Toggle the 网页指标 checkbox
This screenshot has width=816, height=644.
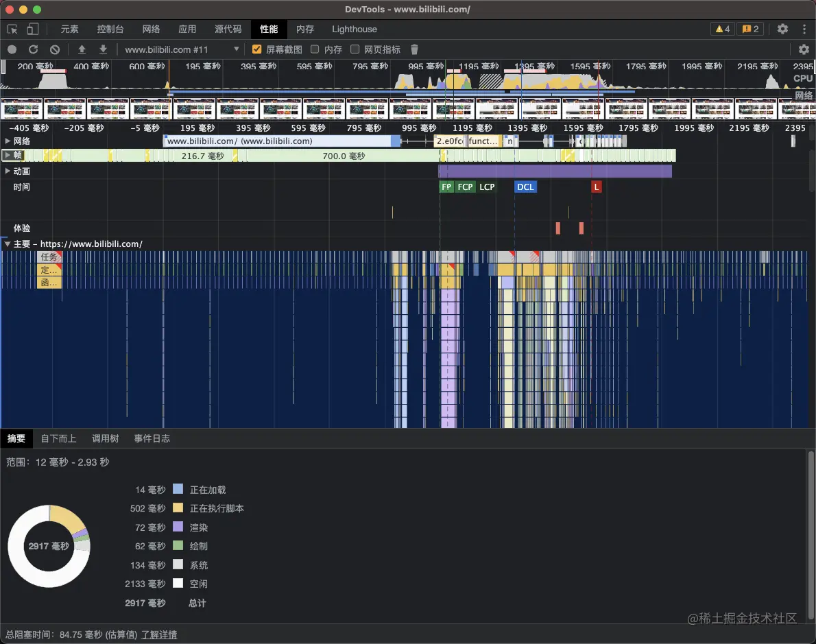(355, 49)
